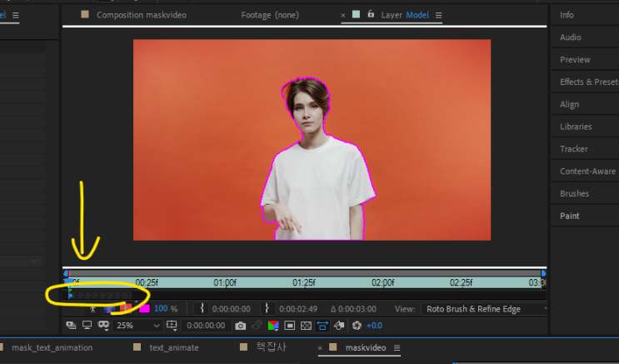Switch to the Composition maskvideo tab

tap(141, 15)
